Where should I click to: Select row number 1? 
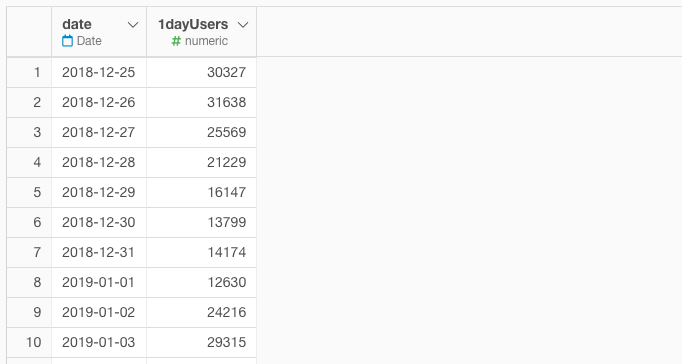30,72
